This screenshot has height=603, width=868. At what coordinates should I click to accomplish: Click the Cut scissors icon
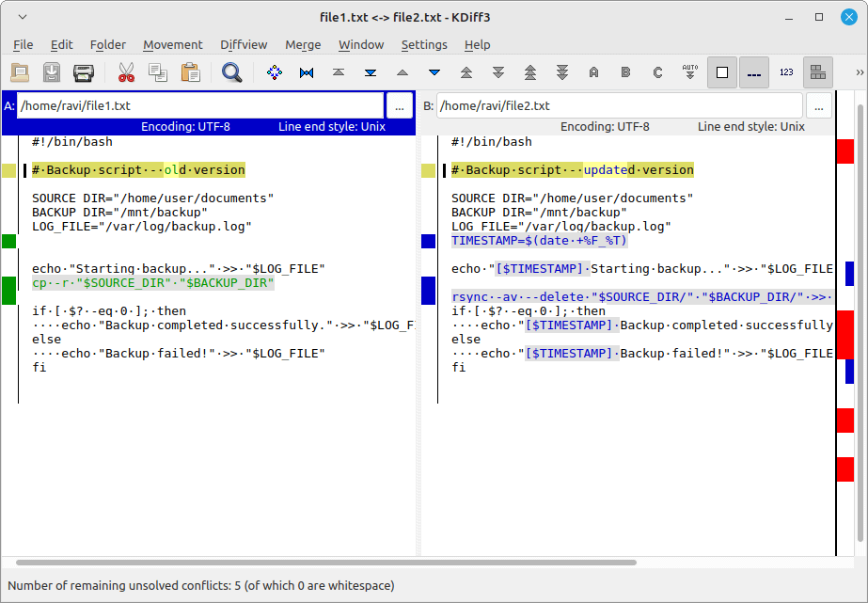(126, 72)
